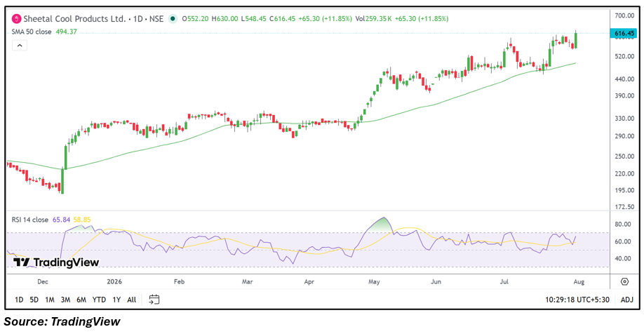644x334 pixels.
Task: Click the Apr label on time axis
Action: click(x=309, y=281)
